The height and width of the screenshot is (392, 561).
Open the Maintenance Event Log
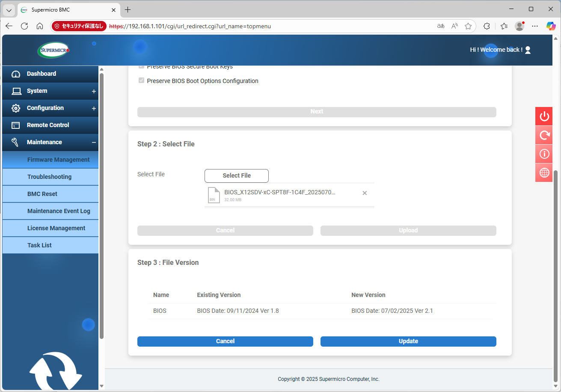tap(59, 211)
